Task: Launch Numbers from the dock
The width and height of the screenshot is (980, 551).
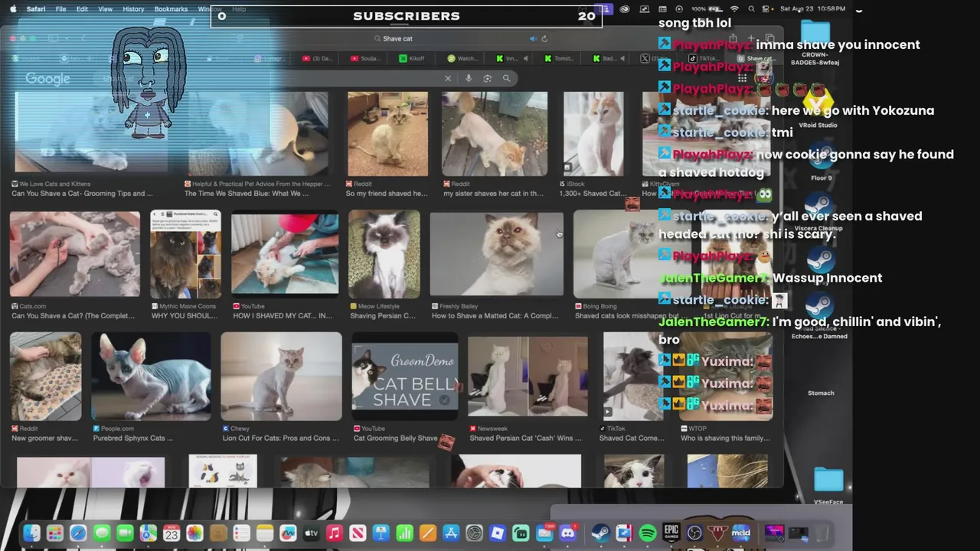Action: (x=404, y=533)
